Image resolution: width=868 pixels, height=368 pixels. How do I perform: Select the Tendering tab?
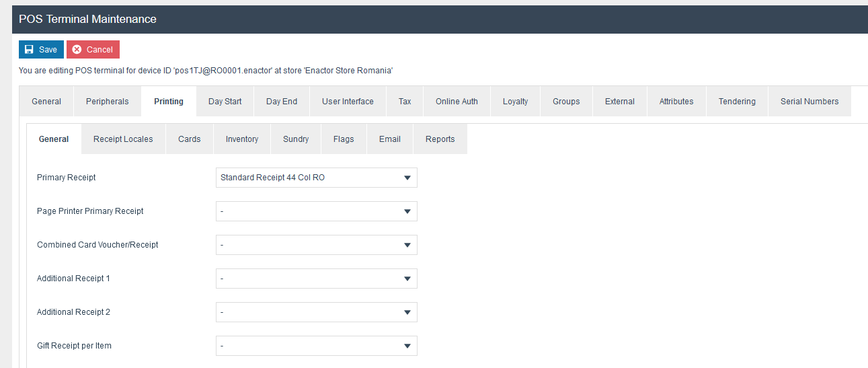(737, 102)
